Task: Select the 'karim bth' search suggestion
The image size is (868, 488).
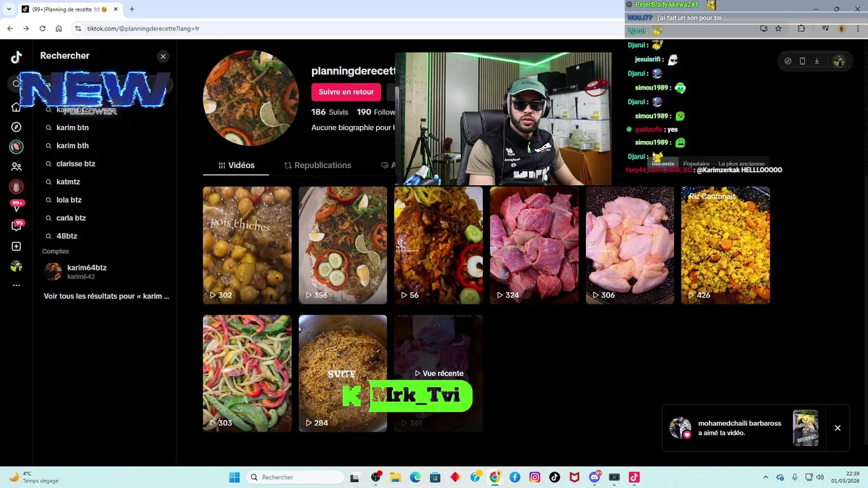Action: [73, 146]
